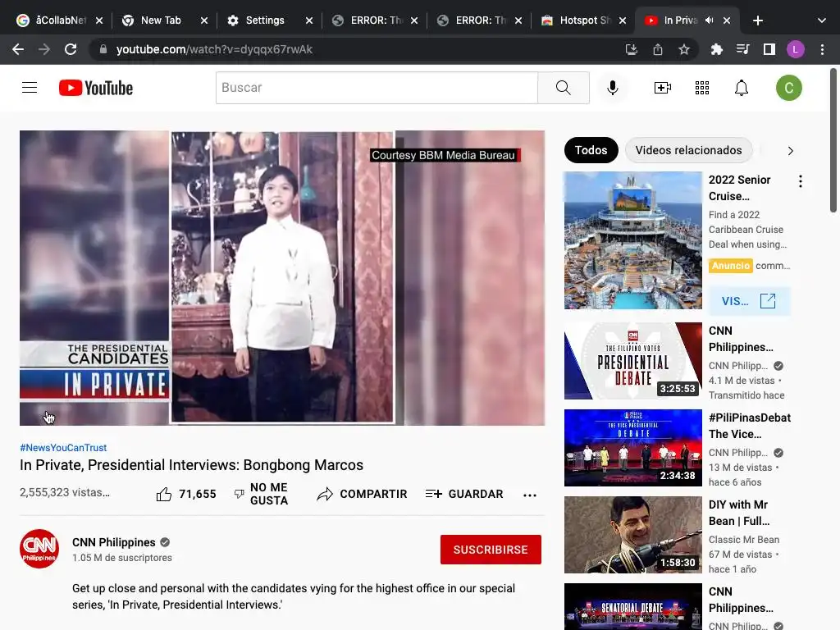
Task: Click the search magnifier button
Action: coord(563,87)
